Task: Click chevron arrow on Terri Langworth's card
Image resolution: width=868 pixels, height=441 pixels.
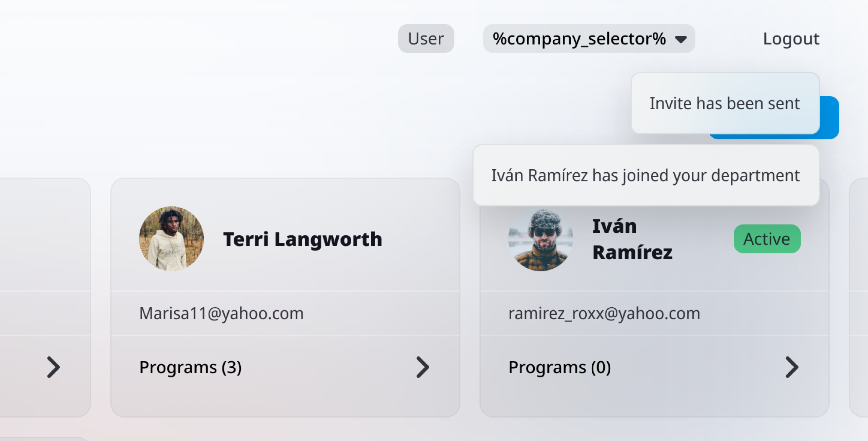Action: 422,367
